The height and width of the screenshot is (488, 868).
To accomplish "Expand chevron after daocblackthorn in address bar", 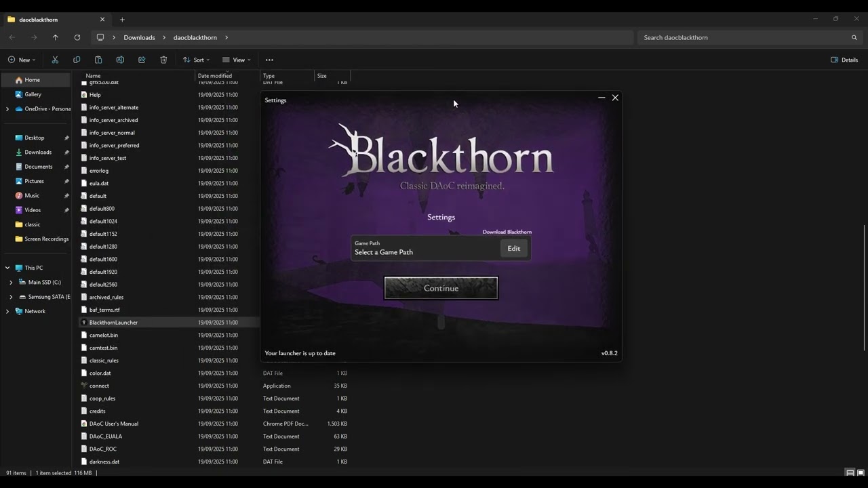I will click(x=226, y=37).
